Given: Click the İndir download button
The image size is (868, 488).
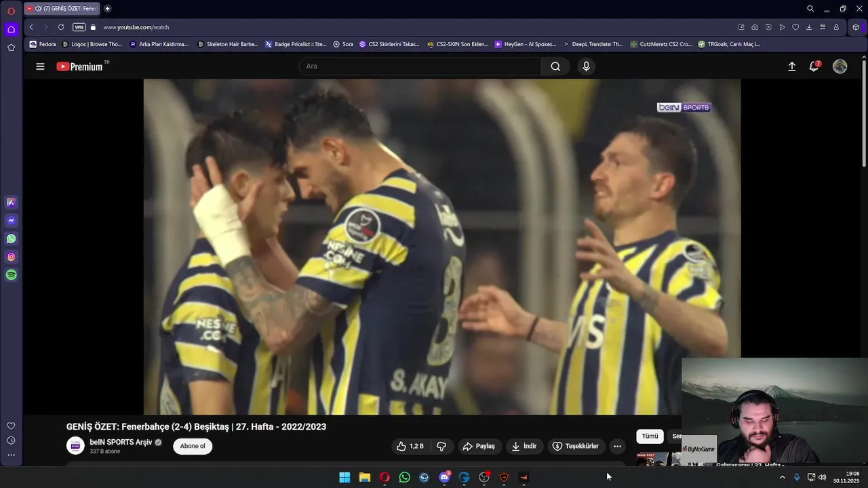Looking at the screenshot, I should [524, 446].
